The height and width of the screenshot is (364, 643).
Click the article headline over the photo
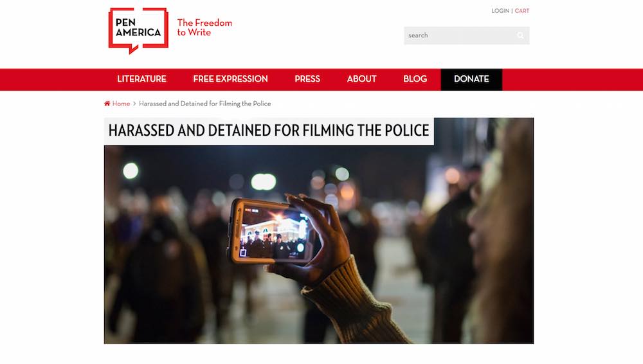pos(269,131)
